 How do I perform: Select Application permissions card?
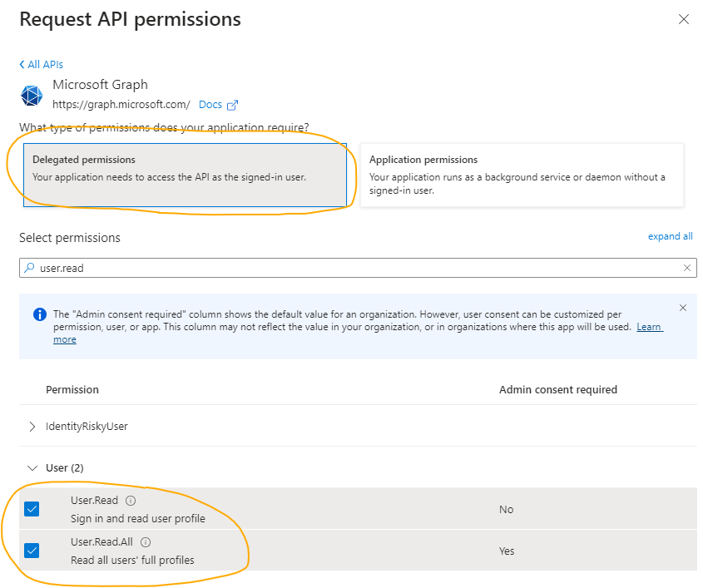tap(522, 175)
